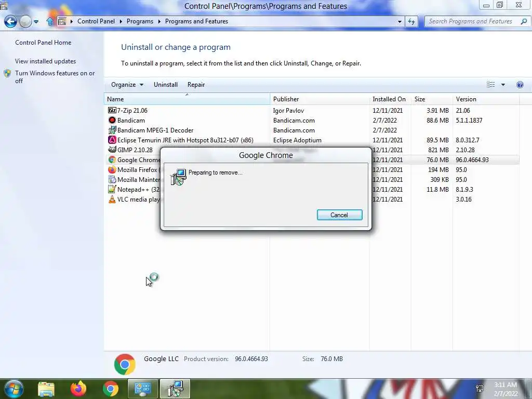Open the recent pages dropdown arrow

tap(36, 21)
